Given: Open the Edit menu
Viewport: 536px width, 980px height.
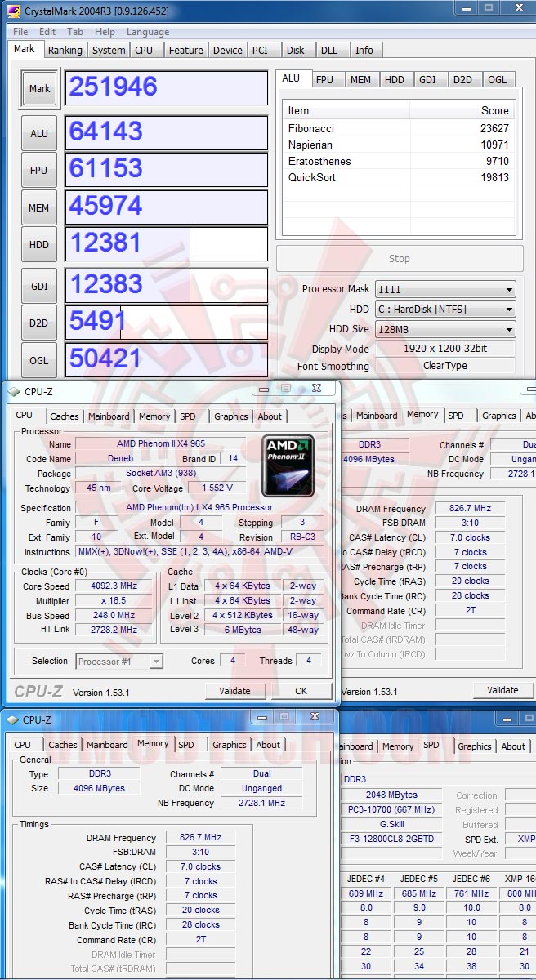Looking at the screenshot, I should point(47,32).
